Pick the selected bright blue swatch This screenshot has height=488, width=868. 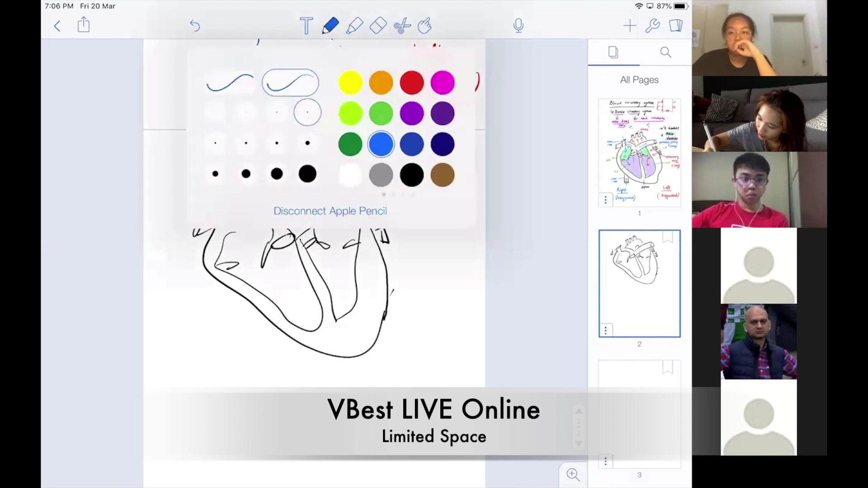coord(381,144)
